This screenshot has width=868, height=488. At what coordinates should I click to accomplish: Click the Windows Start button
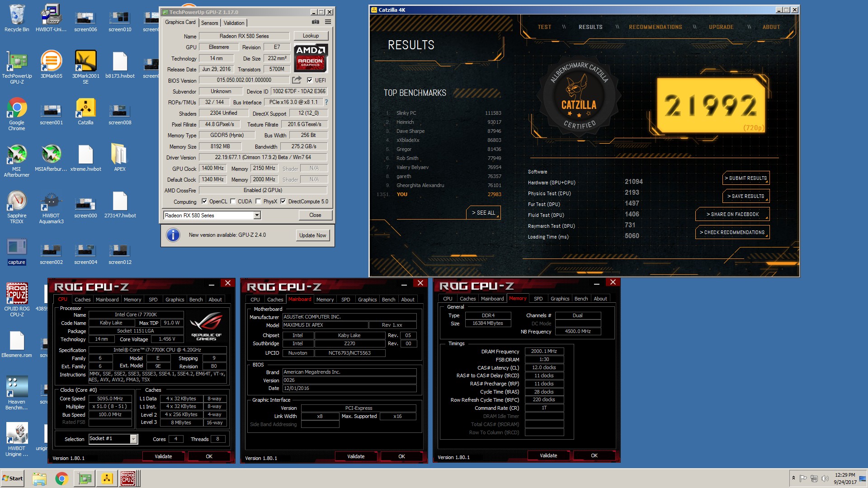(13, 479)
